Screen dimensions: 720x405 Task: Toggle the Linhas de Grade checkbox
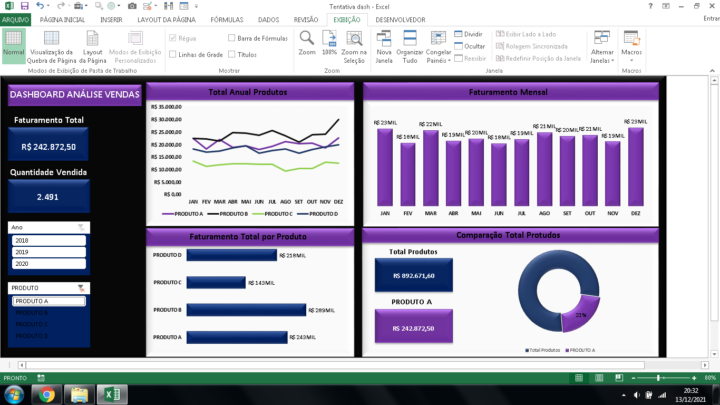[x=171, y=54]
